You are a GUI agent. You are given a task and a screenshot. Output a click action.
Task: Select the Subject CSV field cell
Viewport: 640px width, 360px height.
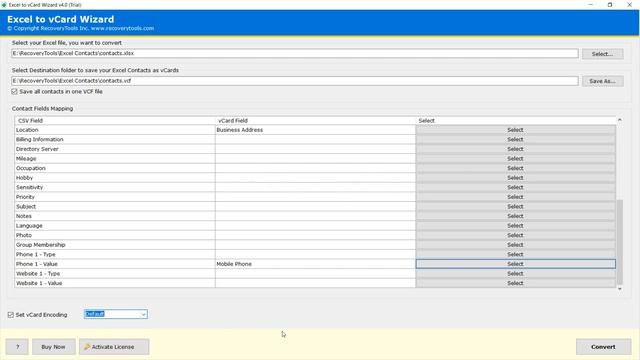(115, 207)
